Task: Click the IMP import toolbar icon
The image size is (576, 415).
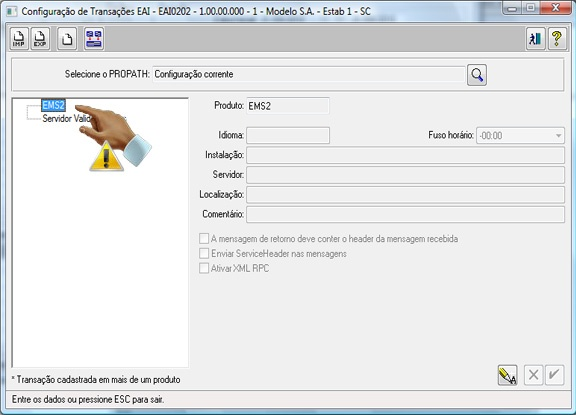Action: (x=19, y=39)
